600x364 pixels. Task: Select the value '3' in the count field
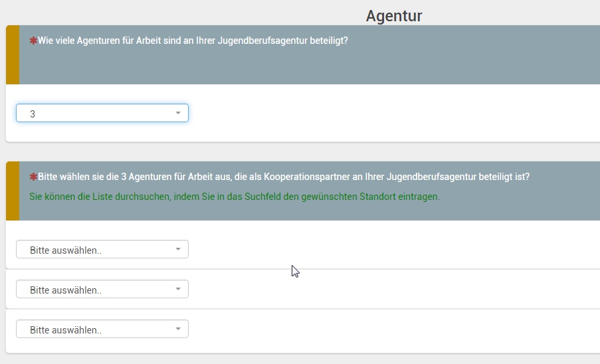tap(33, 114)
